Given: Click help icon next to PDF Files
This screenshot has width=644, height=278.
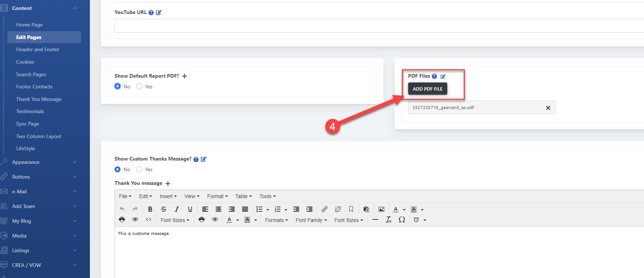Looking at the screenshot, I should pyautogui.click(x=434, y=76).
